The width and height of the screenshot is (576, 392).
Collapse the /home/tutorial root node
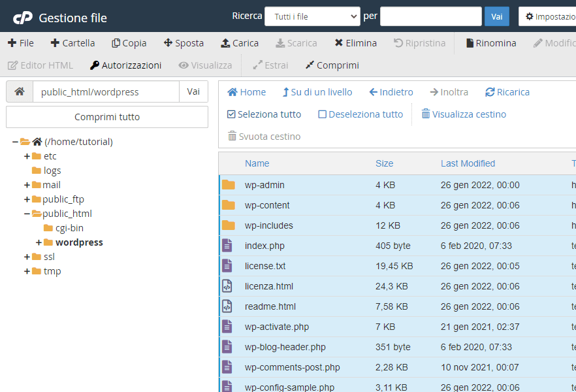point(15,142)
